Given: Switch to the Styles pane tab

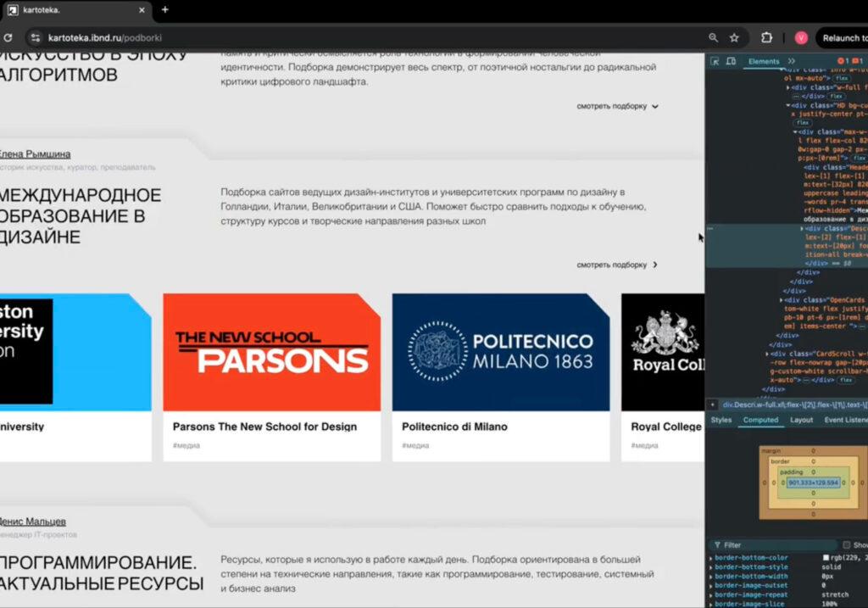Looking at the screenshot, I should [x=721, y=421].
